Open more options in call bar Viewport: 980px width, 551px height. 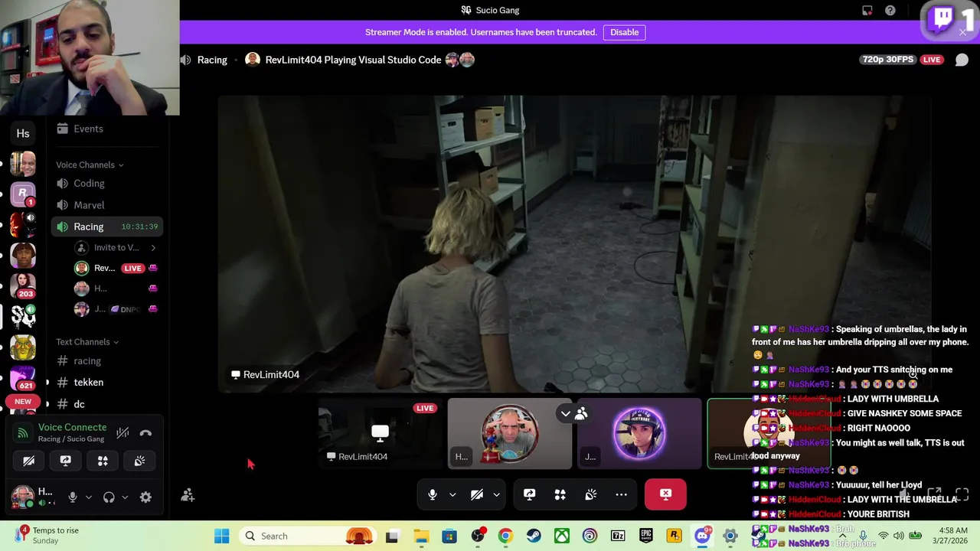click(x=621, y=494)
